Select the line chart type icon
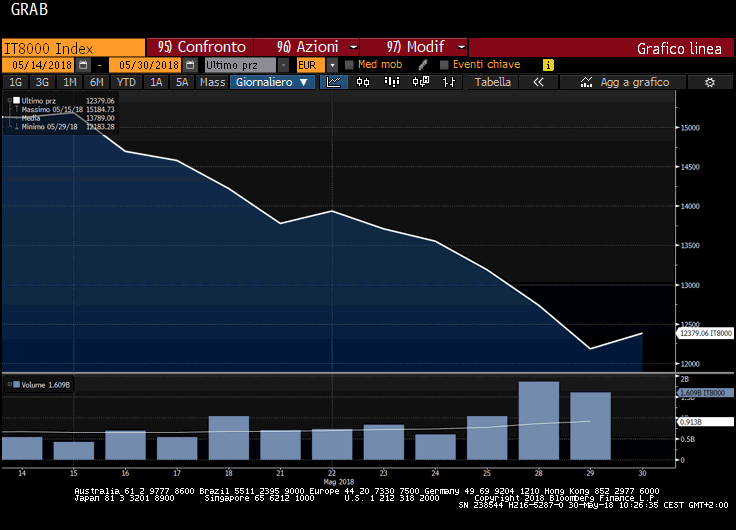 pyautogui.click(x=334, y=82)
